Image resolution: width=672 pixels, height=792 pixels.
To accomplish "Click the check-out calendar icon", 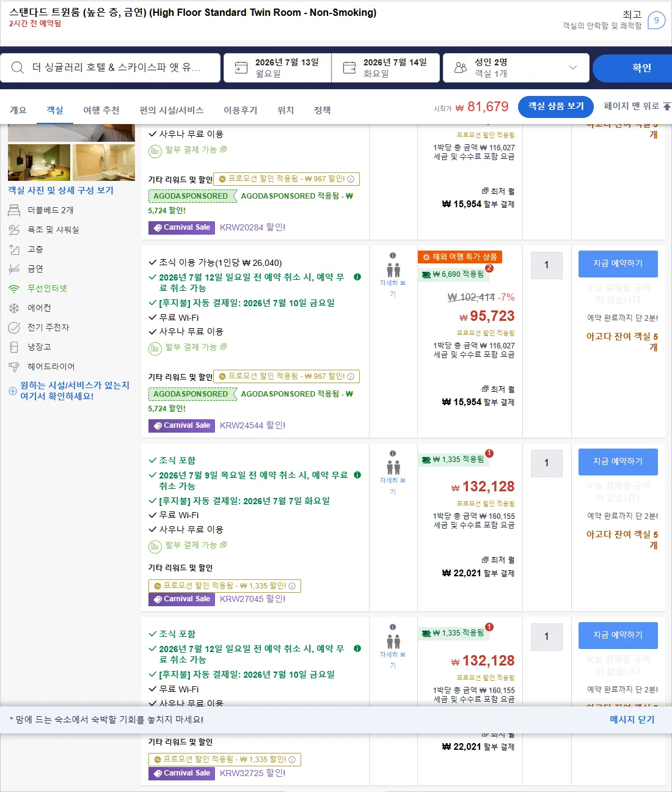I will point(349,67).
